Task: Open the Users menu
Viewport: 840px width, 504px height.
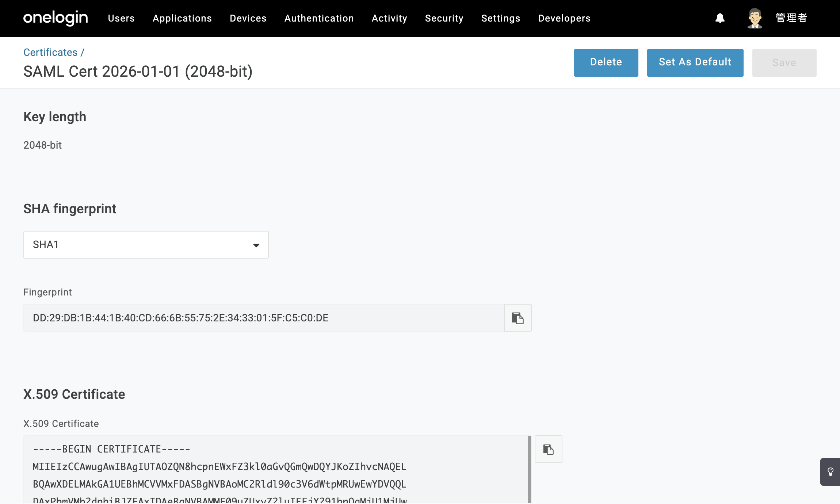Action: point(121,18)
